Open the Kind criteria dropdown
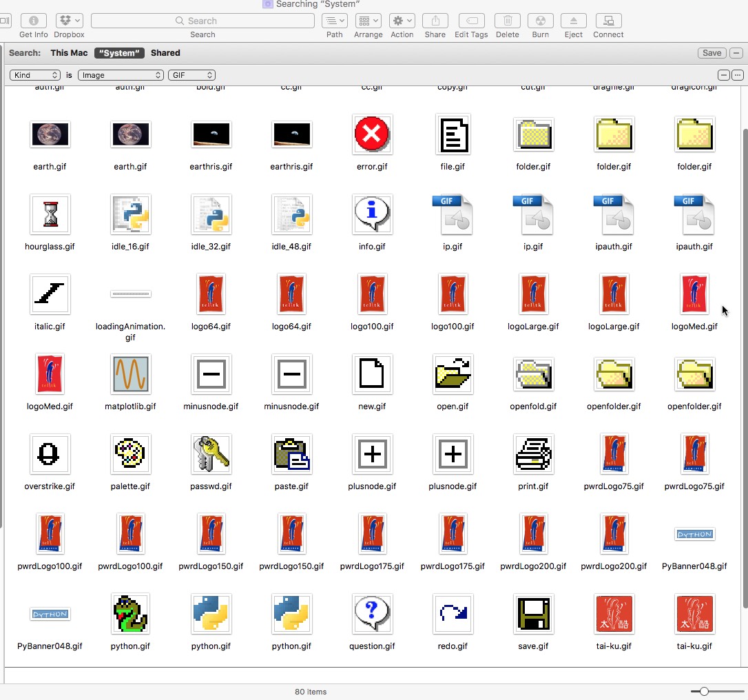 click(x=35, y=75)
